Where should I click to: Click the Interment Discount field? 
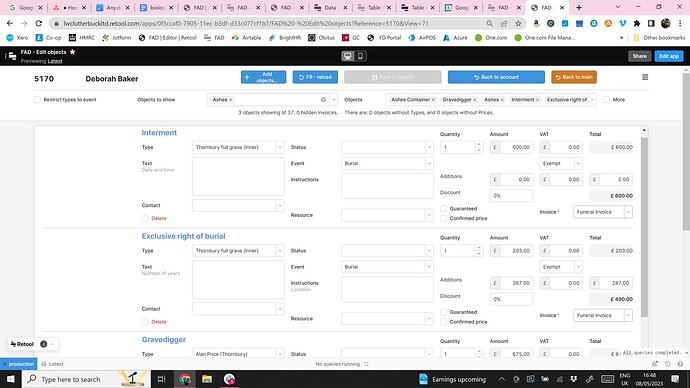tap(511, 195)
